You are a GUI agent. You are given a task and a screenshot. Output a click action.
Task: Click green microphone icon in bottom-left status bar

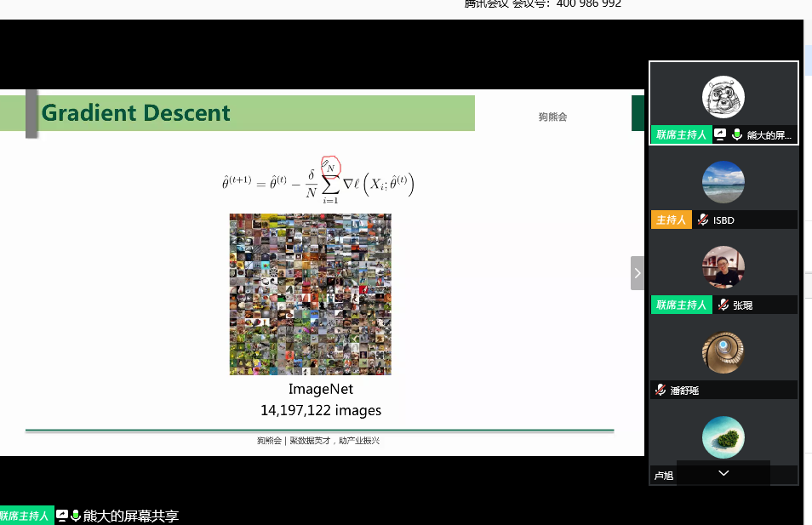click(x=76, y=516)
